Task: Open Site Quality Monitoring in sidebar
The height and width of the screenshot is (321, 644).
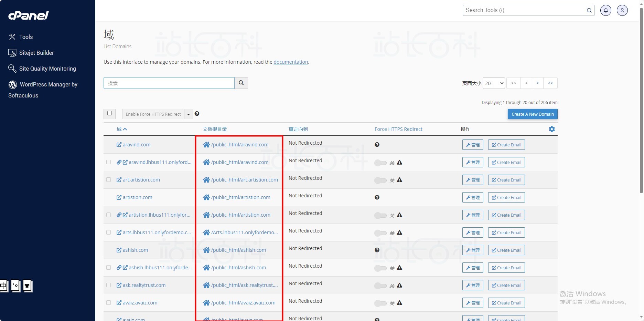Action: (x=47, y=69)
